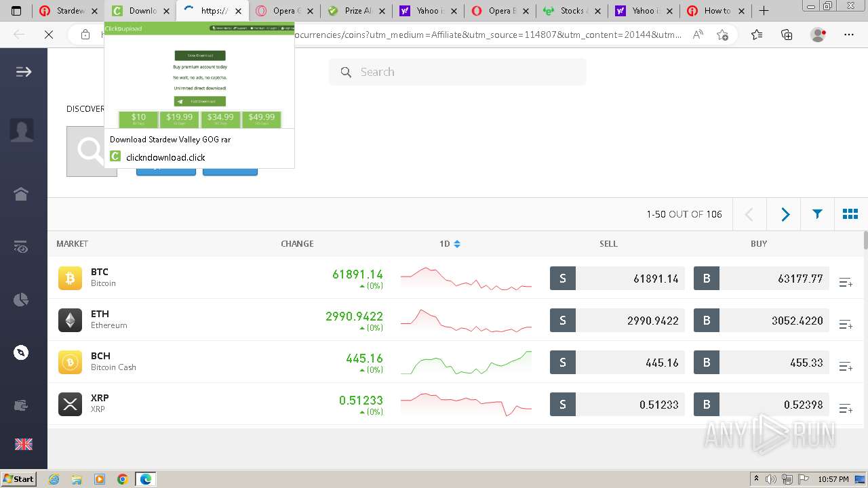Expand the sidebar with the arrow menu icon
868x488 pixels.
(x=24, y=72)
